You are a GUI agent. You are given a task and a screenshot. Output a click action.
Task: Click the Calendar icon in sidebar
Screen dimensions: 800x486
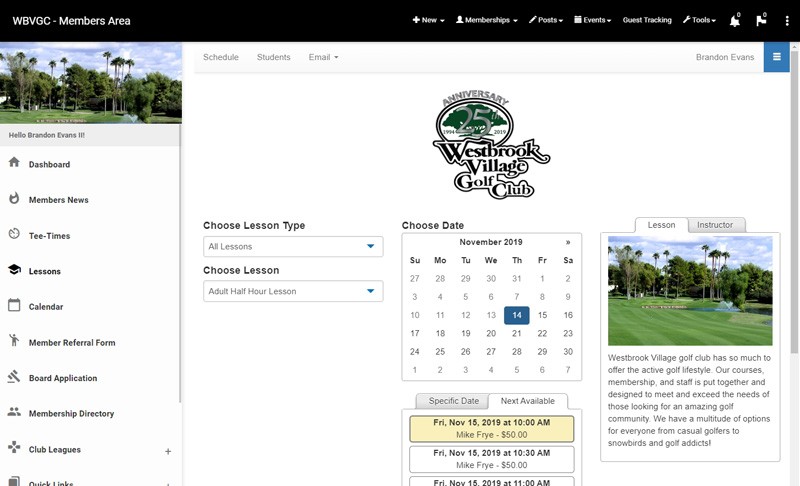[14, 306]
